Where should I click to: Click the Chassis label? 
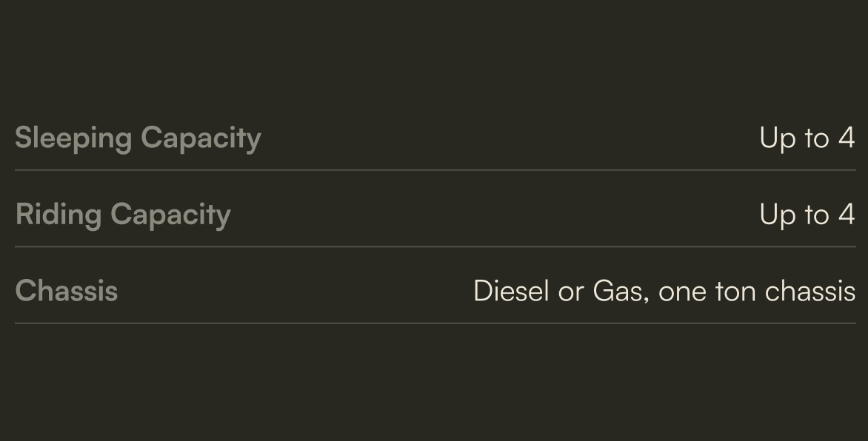tap(67, 291)
